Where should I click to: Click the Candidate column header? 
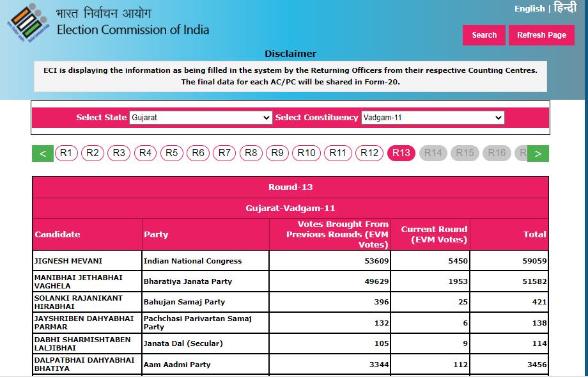pyautogui.click(x=58, y=235)
